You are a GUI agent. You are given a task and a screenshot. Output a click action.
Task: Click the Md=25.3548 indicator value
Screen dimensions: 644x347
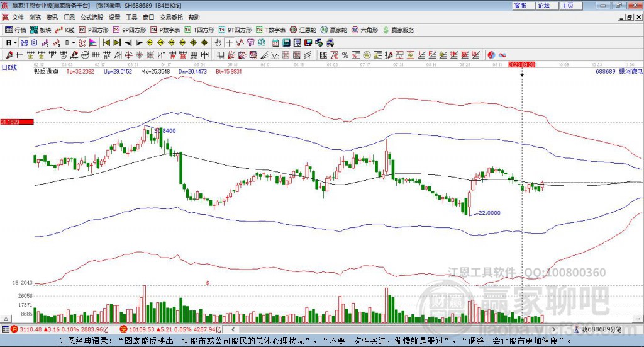[x=155, y=72]
